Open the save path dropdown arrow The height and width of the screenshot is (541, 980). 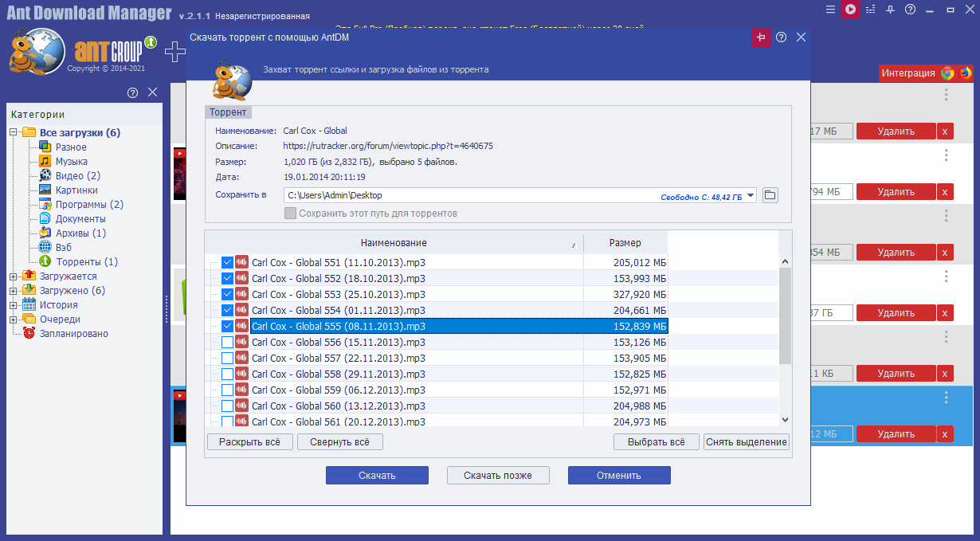751,195
